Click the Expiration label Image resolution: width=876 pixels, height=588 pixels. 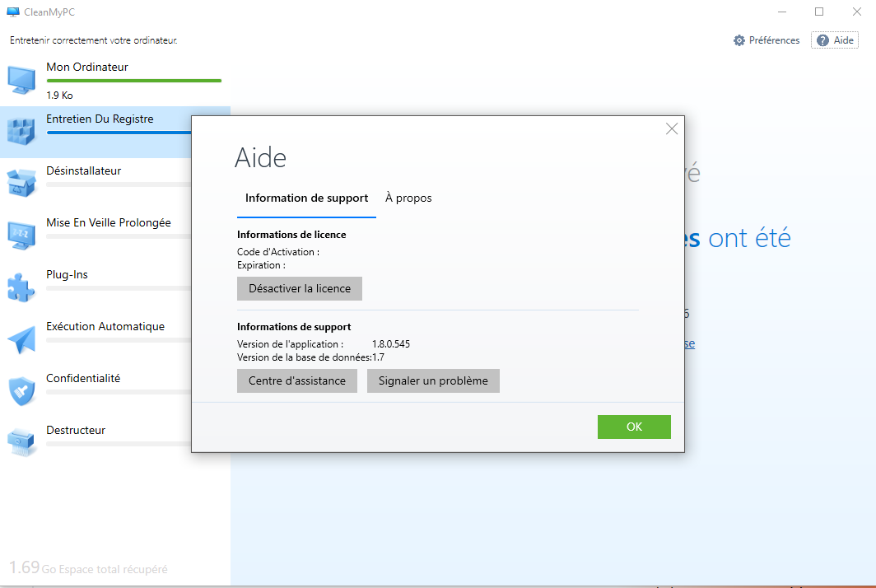tap(261, 265)
